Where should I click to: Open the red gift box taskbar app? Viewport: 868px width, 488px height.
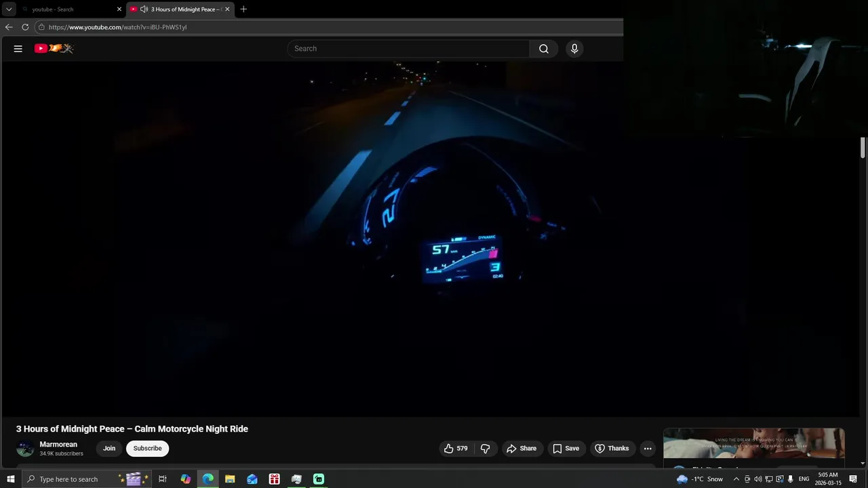click(274, 479)
